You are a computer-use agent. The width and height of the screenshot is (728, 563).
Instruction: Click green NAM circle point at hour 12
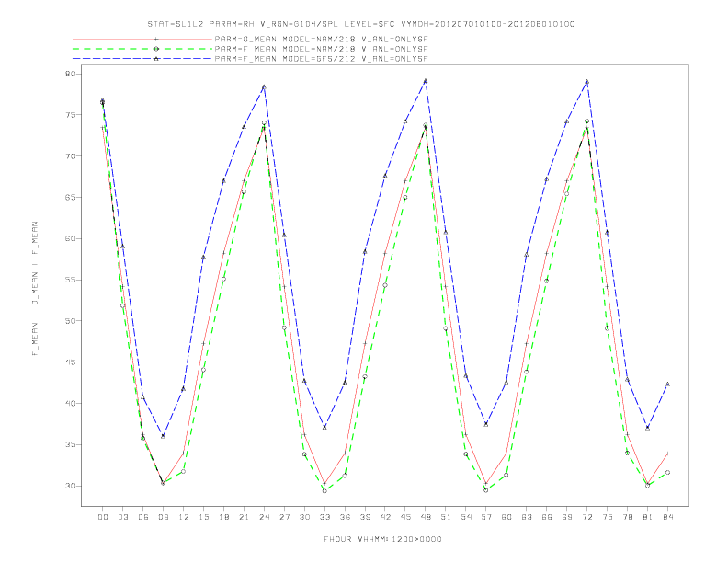[184, 472]
